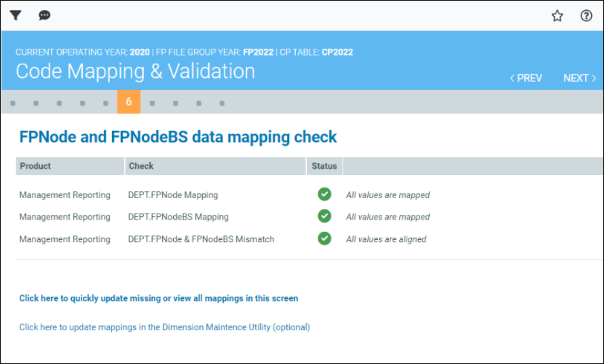This screenshot has height=364, width=604.
Task: Click the Status column header
Action: [x=324, y=166]
